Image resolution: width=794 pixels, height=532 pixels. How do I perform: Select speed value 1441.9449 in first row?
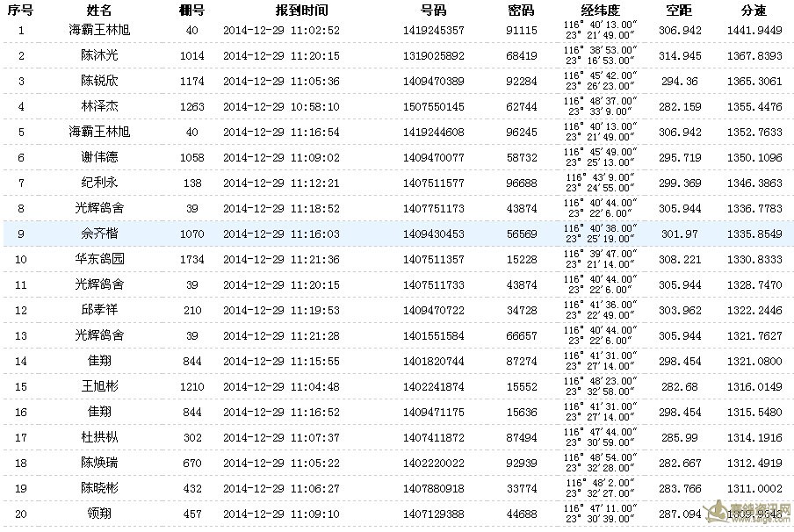(x=754, y=31)
